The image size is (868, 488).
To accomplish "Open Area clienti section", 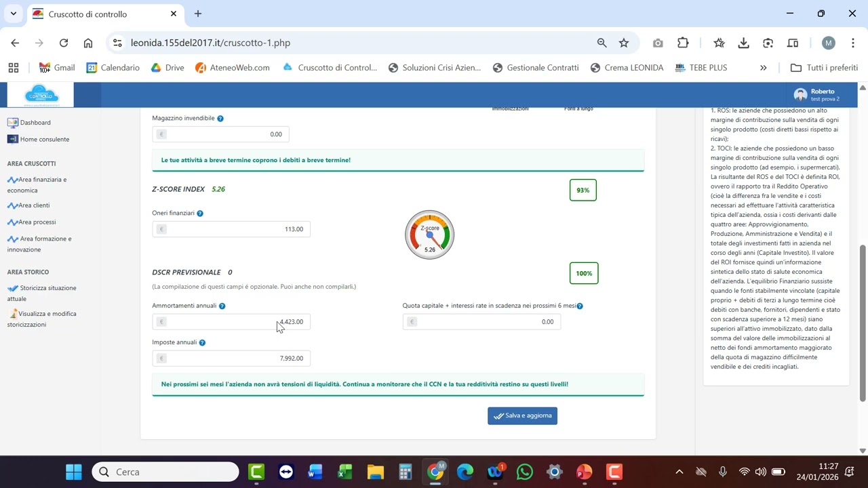I will pos(33,205).
